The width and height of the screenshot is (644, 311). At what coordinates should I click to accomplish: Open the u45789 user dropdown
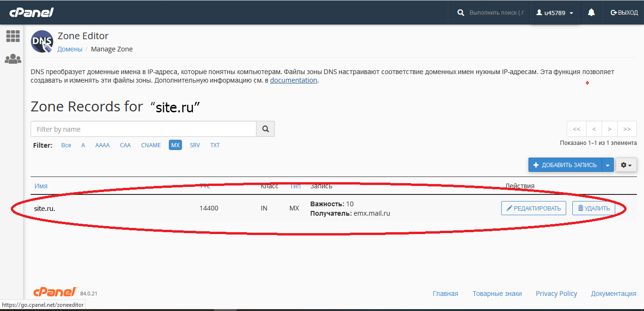(x=555, y=13)
